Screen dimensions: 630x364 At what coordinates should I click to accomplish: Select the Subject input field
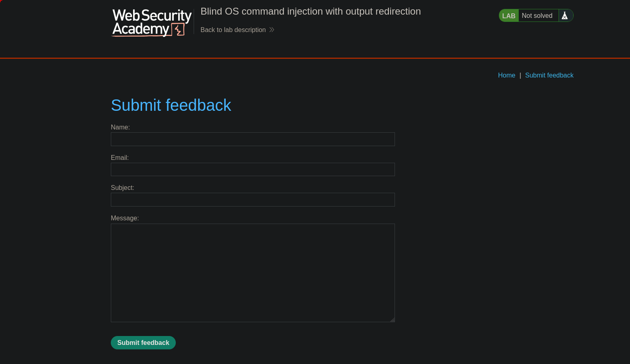(252, 200)
